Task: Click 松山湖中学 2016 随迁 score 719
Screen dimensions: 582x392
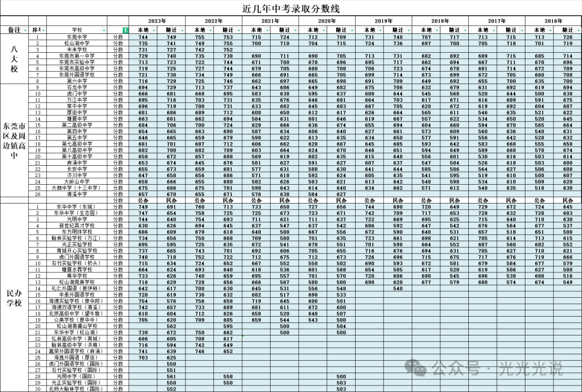Action: 567,44
